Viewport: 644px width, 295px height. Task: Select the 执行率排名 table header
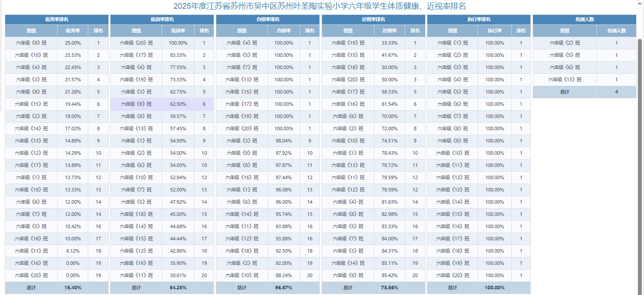[478, 20]
